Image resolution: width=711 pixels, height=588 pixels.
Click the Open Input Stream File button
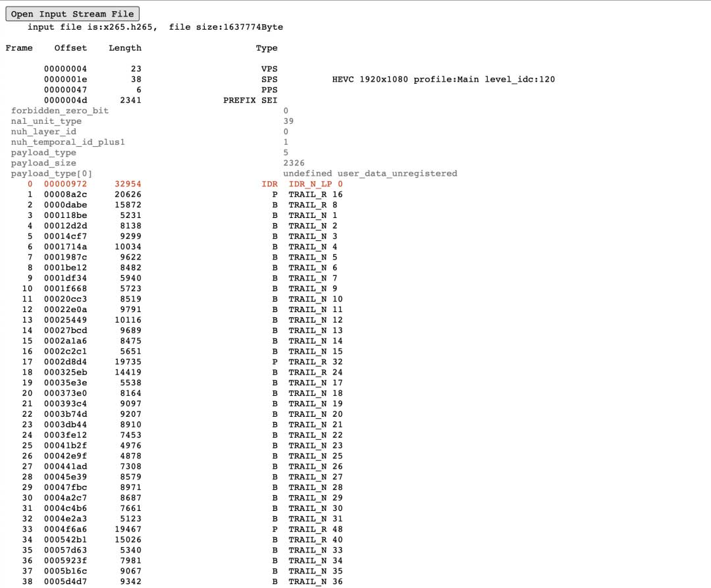(x=72, y=14)
